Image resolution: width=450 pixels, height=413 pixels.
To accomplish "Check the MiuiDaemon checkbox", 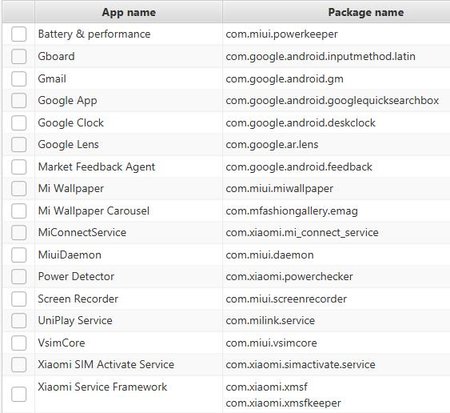I will point(19,255).
